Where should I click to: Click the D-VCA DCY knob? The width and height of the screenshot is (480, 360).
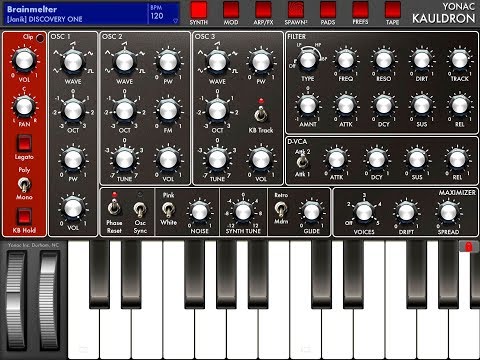pos(377,160)
